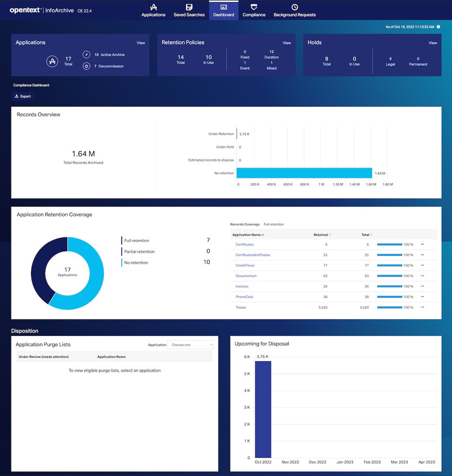The image size is (452, 476).
Task: Open the more options for Trades row
Action: click(x=422, y=307)
